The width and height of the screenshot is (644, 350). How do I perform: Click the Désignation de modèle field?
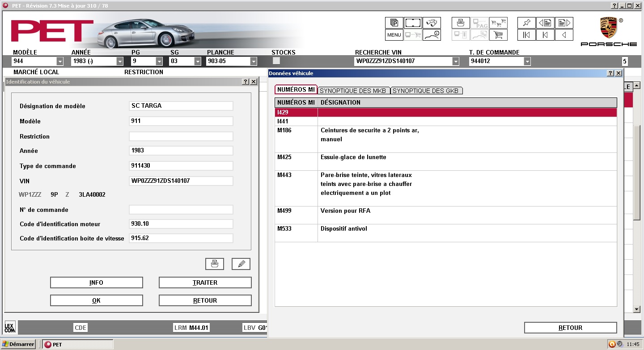click(x=181, y=106)
